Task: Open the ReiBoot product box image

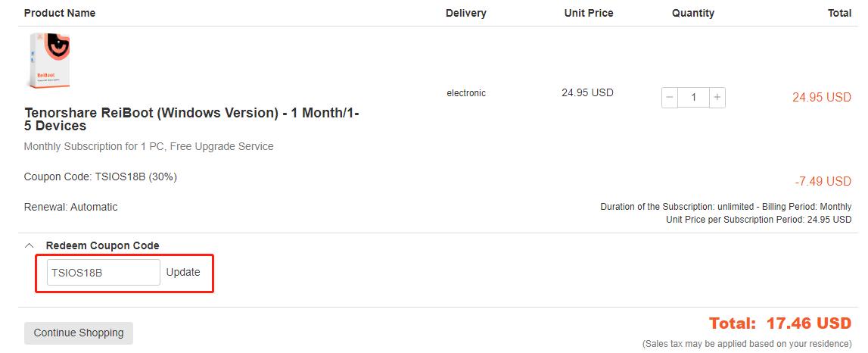Action: tap(49, 61)
